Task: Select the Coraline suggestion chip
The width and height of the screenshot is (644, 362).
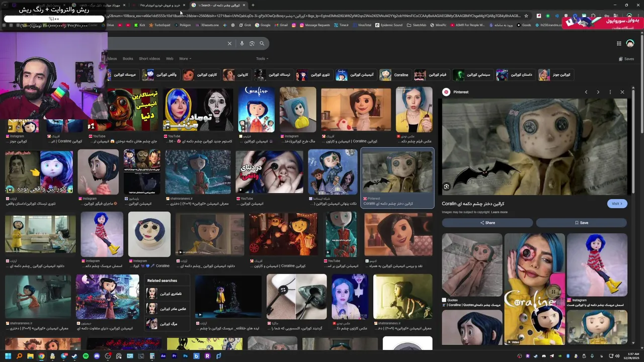Action: [394, 75]
